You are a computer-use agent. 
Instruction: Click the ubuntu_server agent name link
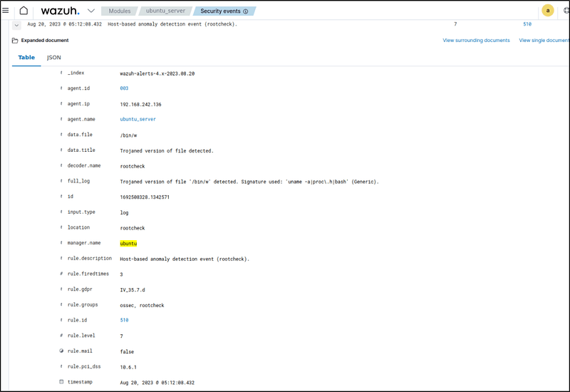coord(138,120)
